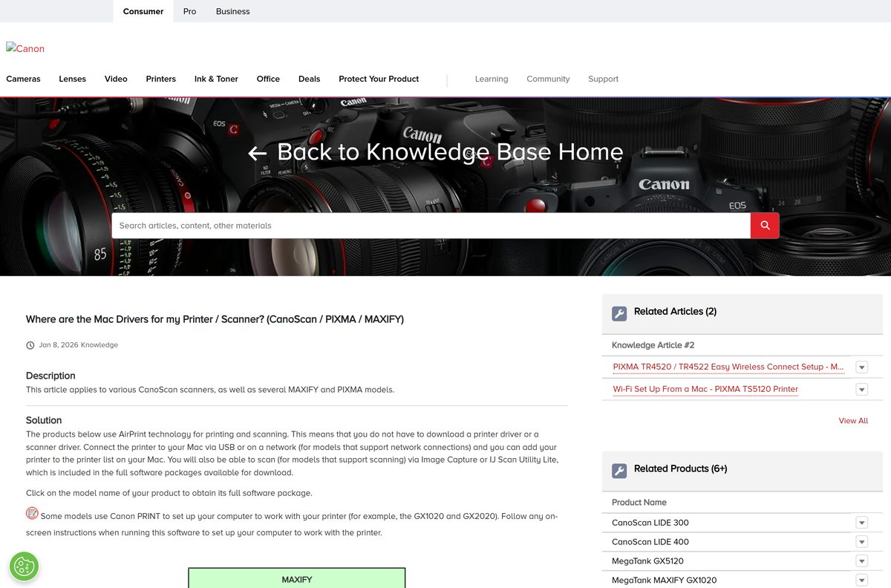This screenshot has height=588, width=891.
Task: Open the Wi-Fi Set Up From a Mac link
Action: (x=705, y=389)
